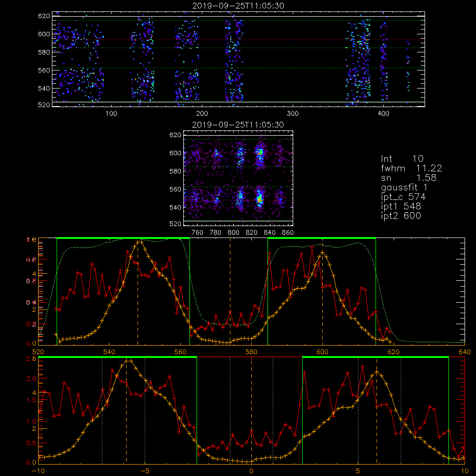This screenshot has height=476, width=476.
Task: Click dashed orange center line at 0 in bottom plot
Action: click(x=251, y=410)
